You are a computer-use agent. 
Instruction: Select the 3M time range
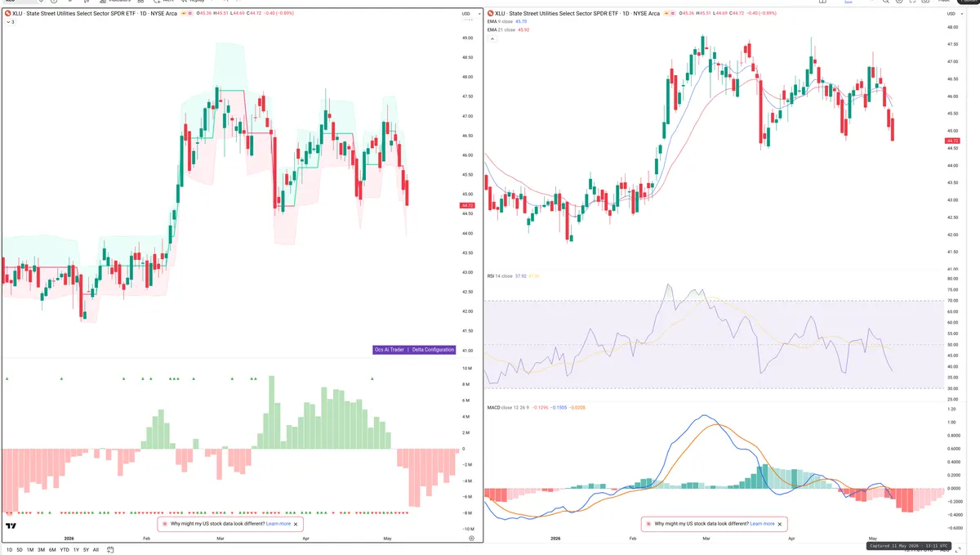point(41,549)
